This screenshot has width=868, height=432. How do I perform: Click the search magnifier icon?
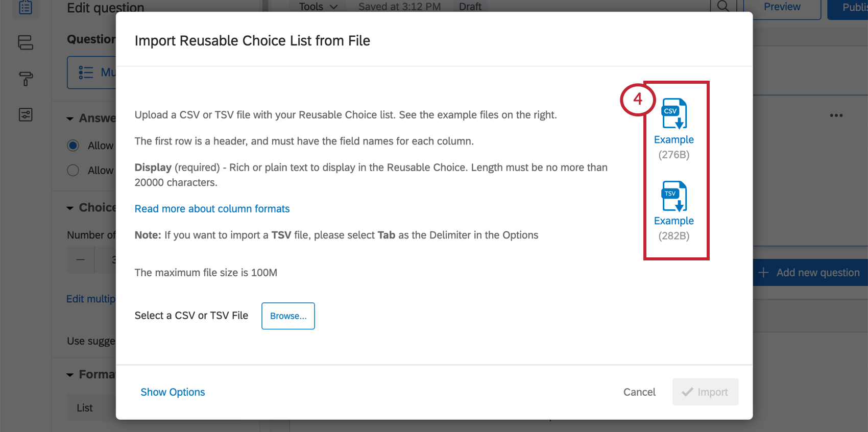tap(723, 7)
